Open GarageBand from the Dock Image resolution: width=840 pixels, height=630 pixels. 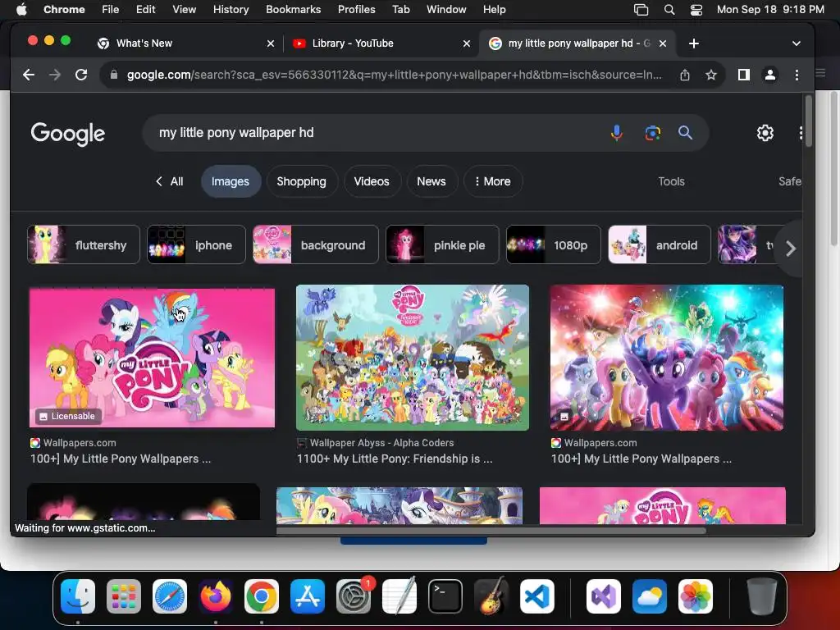coord(491,596)
